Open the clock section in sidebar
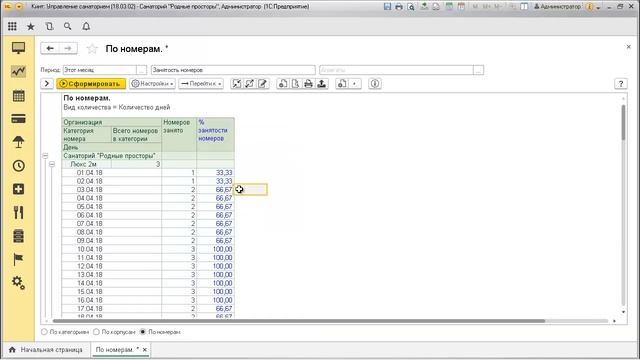640x360 pixels. coord(18,166)
